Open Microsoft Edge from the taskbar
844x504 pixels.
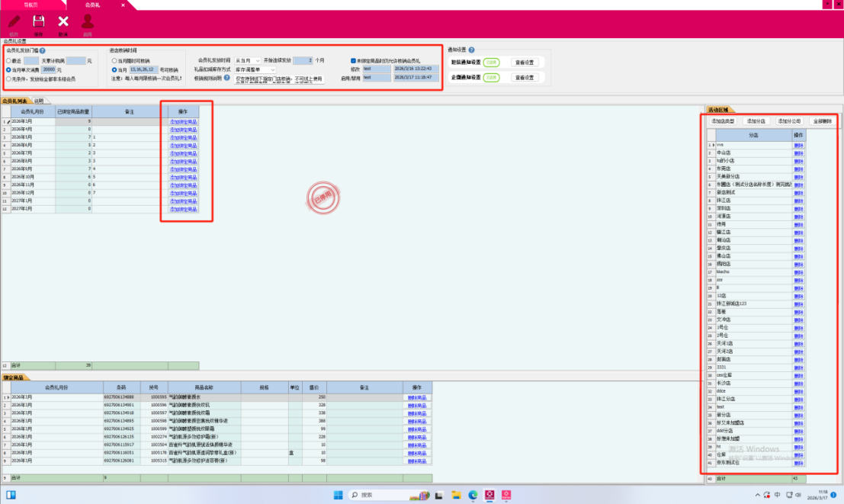tap(472, 495)
